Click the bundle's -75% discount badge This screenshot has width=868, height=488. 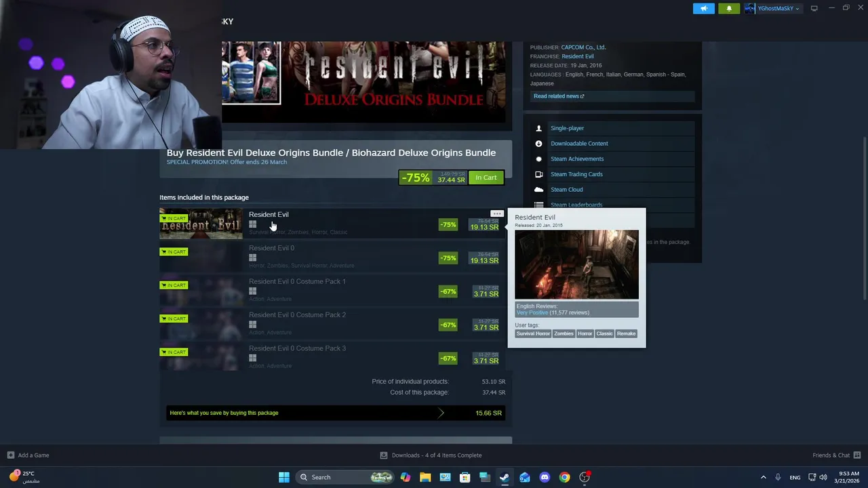point(416,178)
